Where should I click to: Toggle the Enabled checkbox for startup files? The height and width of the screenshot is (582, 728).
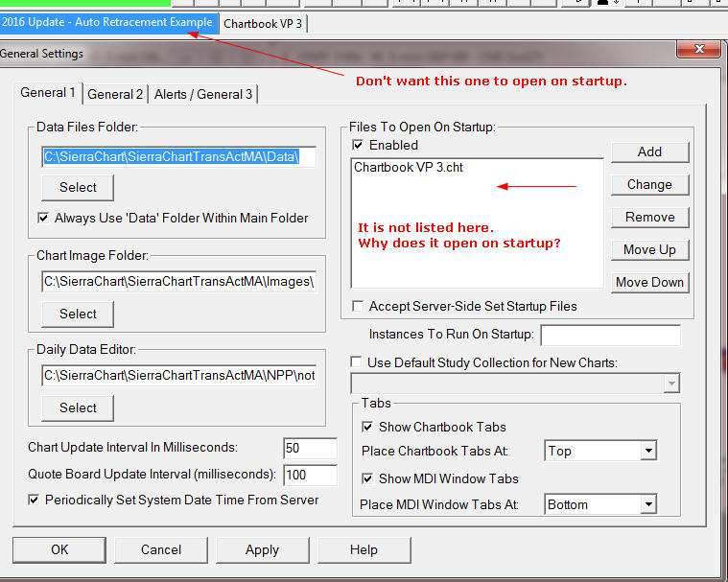click(358, 145)
